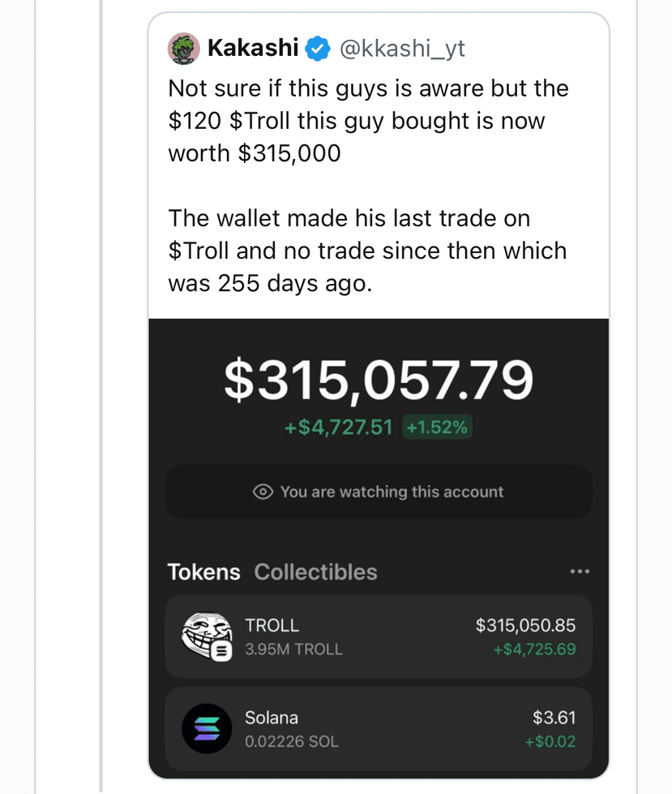Open the Solana token row
Viewport: 672px width, 794px height.
(379, 728)
